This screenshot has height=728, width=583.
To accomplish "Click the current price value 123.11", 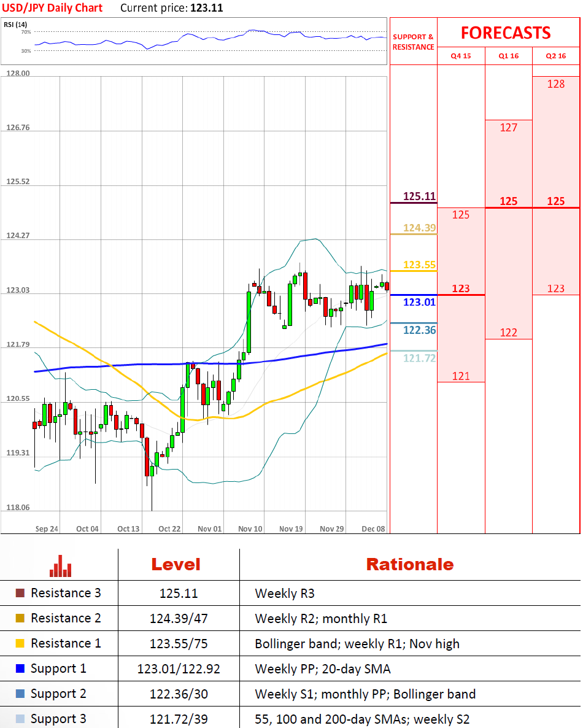I will click(x=207, y=8).
